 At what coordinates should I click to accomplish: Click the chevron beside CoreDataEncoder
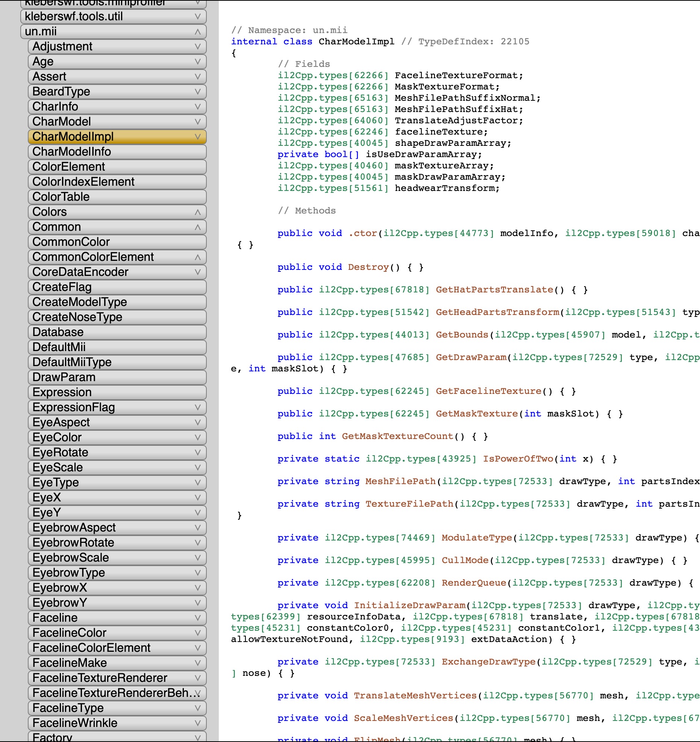[x=197, y=272]
